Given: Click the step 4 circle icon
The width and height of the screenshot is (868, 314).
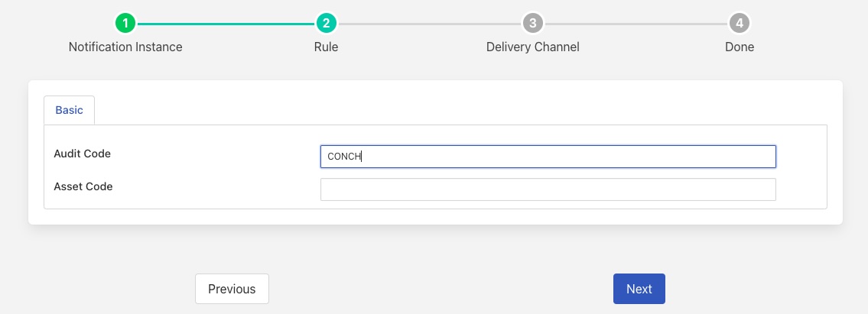Looking at the screenshot, I should [739, 23].
